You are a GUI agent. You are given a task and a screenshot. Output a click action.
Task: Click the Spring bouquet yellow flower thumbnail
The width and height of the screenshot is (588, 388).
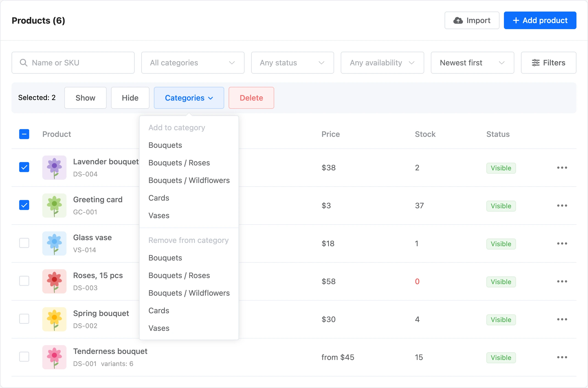click(54, 319)
